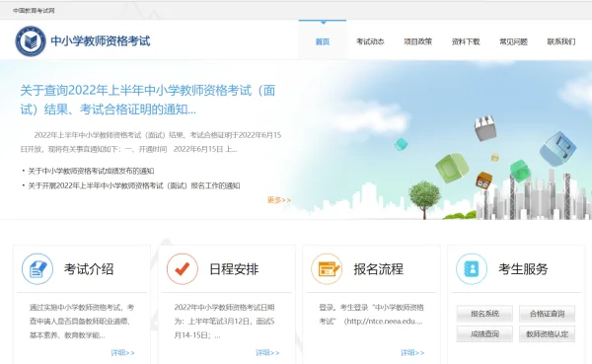This screenshot has width=592, height=364.
Task: Open the 资料下载 navigation item
Action: click(466, 41)
